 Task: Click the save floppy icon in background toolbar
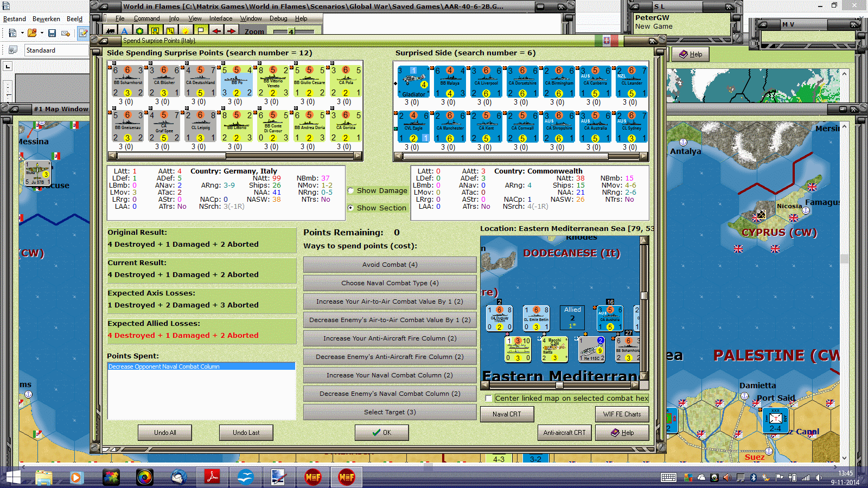click(x=52, y=33)
